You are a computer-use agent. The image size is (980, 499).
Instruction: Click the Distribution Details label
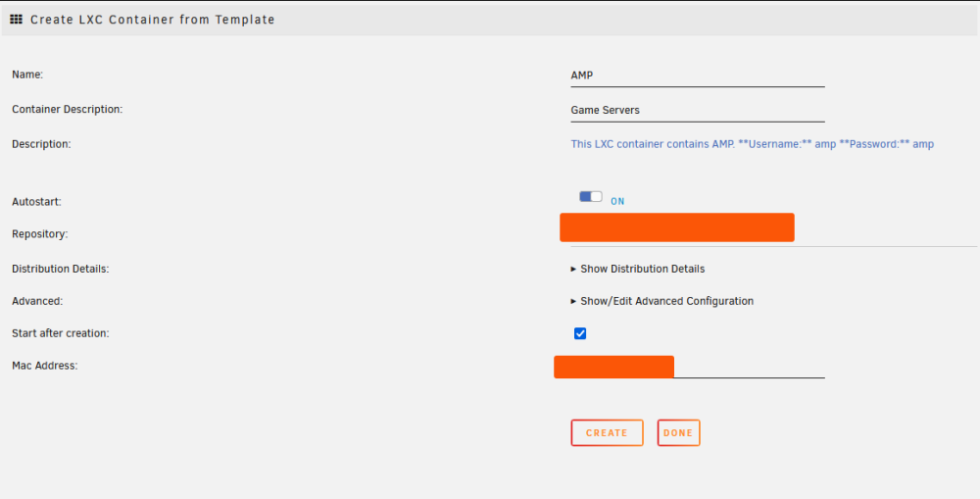coord(60,269)
